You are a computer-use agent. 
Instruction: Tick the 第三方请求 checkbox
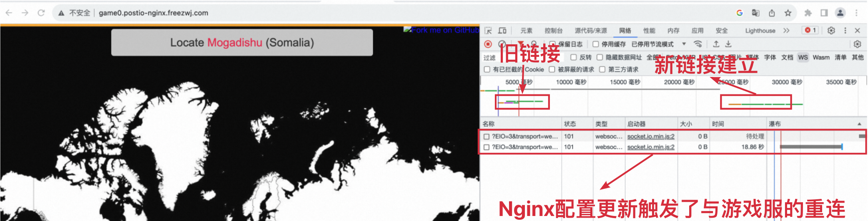pyautogui.click(x=602, y=69)
